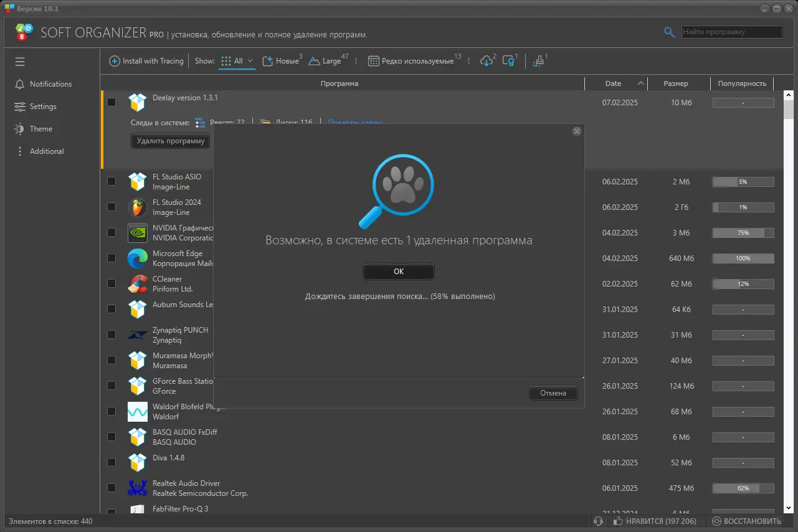This screenshot has width=798, height=532.
Task: Sort by the Размер column header
Action: pos(676,83)
